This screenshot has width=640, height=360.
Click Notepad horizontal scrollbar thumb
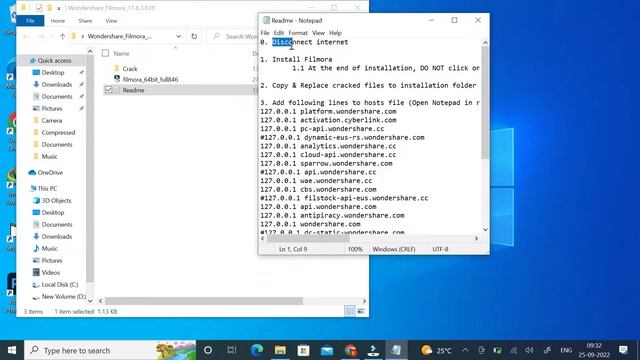[308, 238]
